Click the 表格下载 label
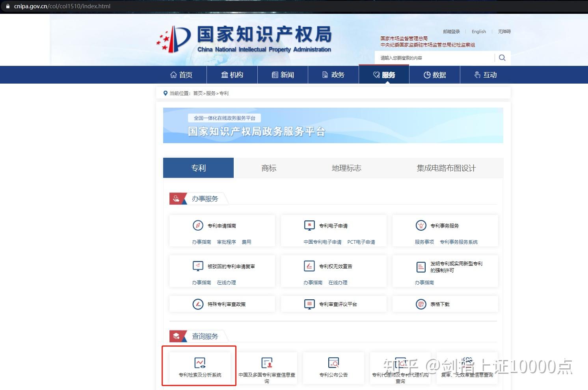Image resolution: width=588 pixels, height=390 pixels. coord(440,304)
